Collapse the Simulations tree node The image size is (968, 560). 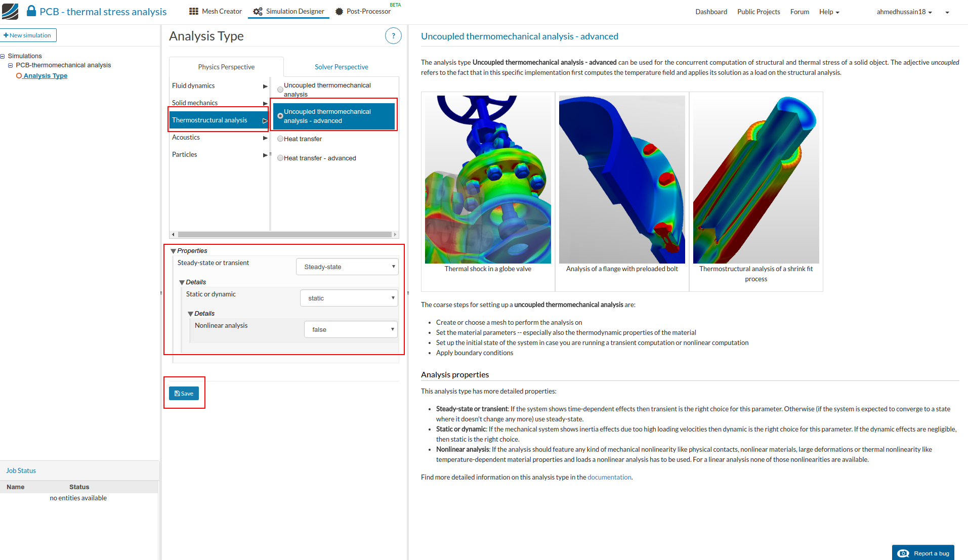[3, 56]
